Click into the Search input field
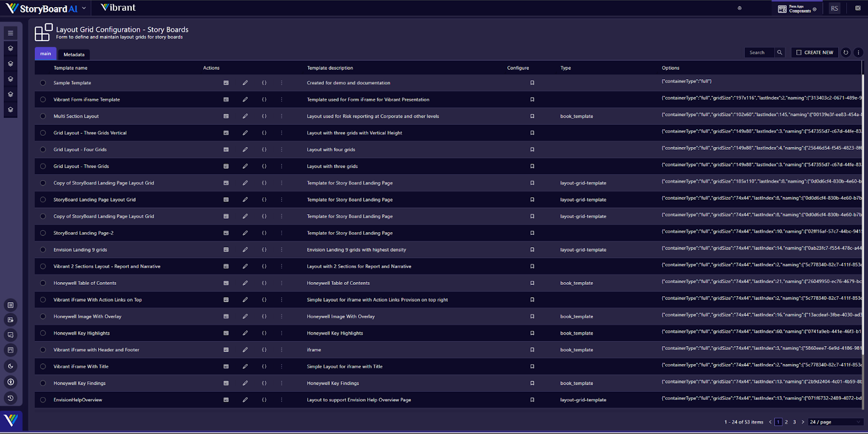Screen dimensions: 868x434 759,53
